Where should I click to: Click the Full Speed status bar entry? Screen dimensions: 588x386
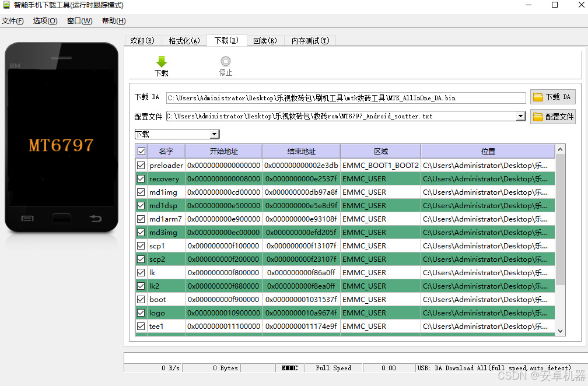(334, 368)
